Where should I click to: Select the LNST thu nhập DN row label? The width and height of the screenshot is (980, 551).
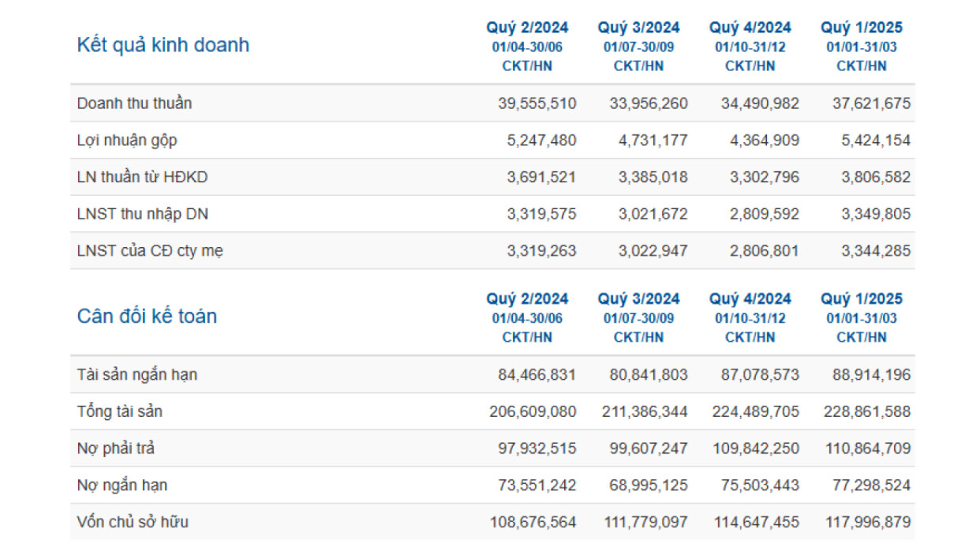tap(143, 214)
